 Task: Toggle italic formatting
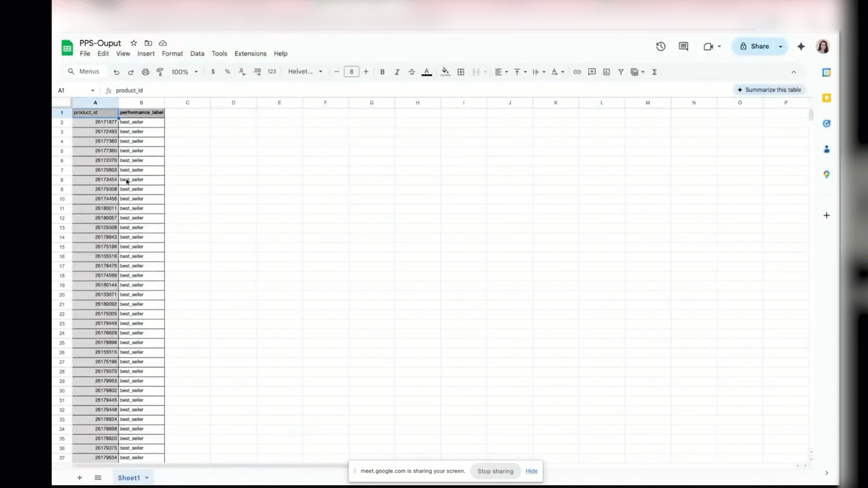(397, 72)
